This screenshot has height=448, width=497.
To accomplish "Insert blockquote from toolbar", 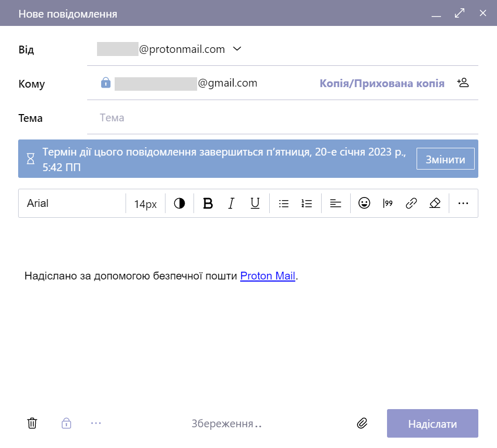I will tap(388, 203).
